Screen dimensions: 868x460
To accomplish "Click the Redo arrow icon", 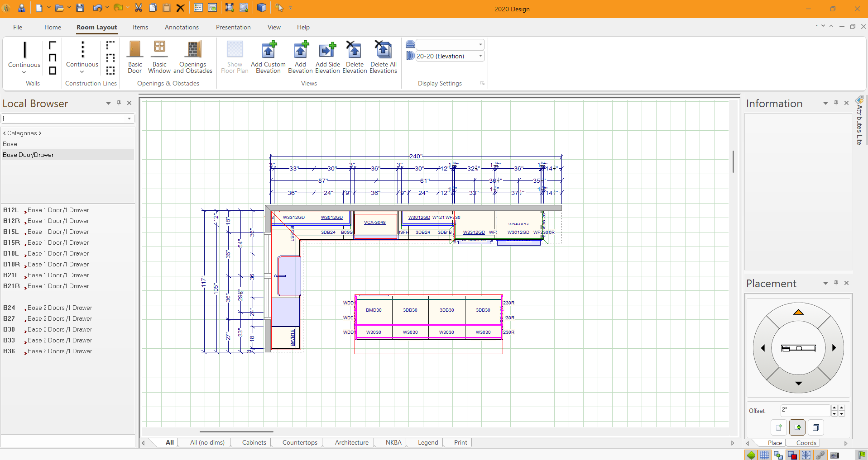I will (x=118, y=8).
